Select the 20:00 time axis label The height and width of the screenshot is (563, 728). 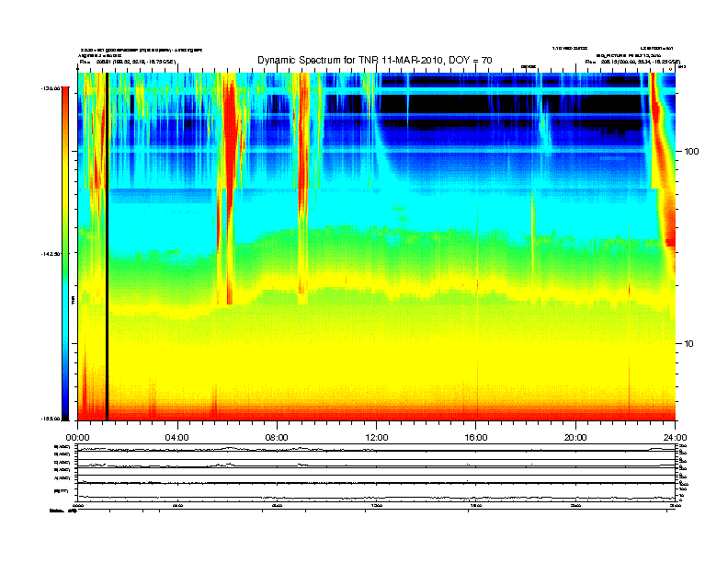click(x=575, y=438)
